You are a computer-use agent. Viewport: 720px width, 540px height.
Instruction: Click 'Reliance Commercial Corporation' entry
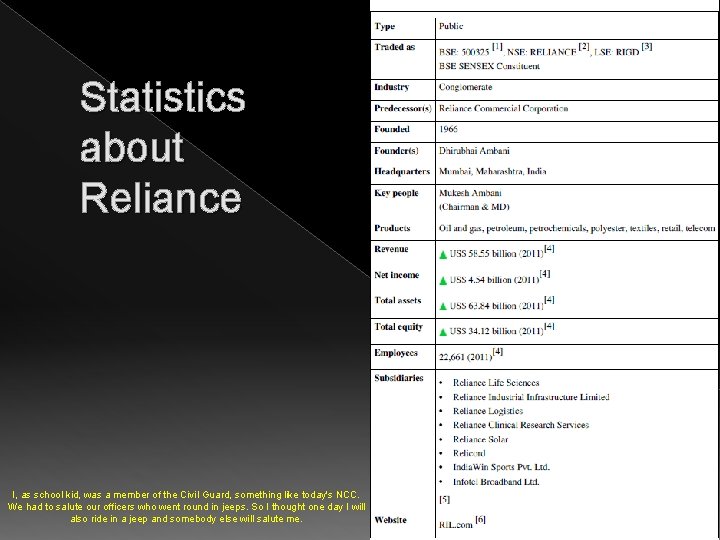(x=503, y=108)
